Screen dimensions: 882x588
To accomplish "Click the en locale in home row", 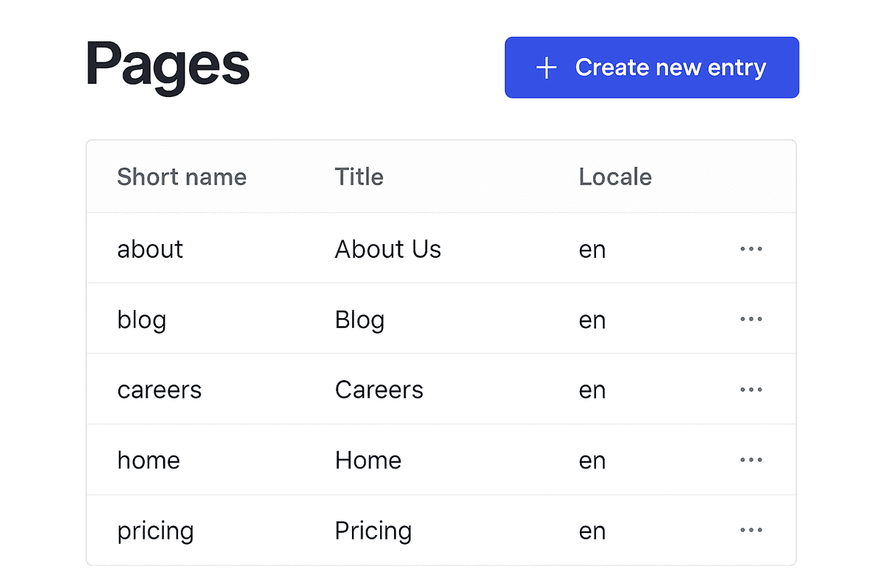I will pos(592,460).
